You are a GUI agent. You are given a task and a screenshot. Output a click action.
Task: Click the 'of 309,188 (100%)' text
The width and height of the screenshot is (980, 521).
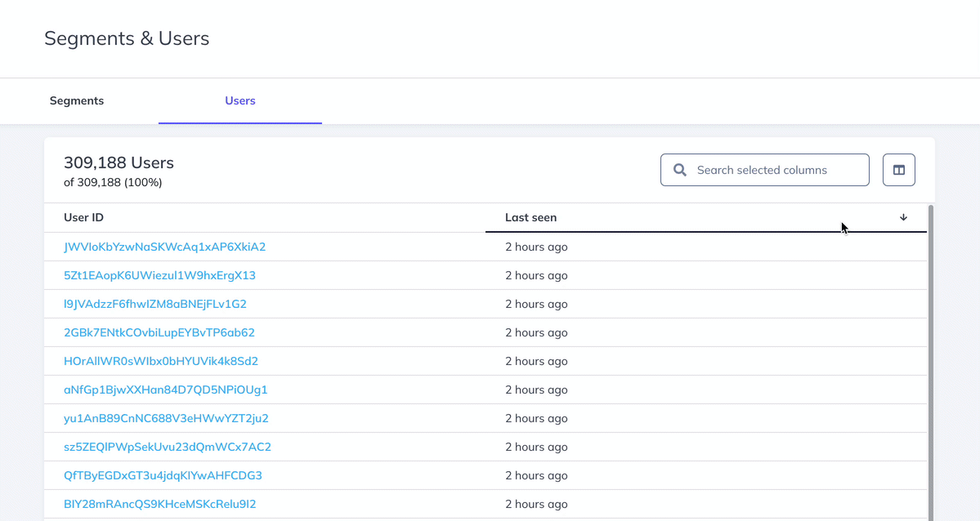coord(113,182)
